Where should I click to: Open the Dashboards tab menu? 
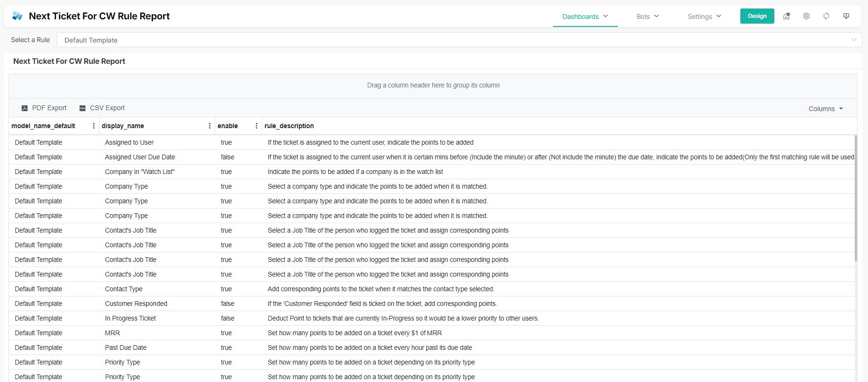585,17
